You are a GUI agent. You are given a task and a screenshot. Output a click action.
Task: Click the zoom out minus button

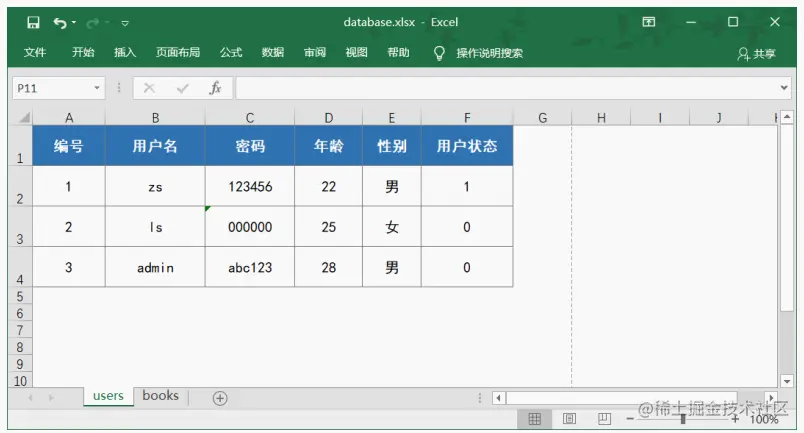(x=630, y=419)
